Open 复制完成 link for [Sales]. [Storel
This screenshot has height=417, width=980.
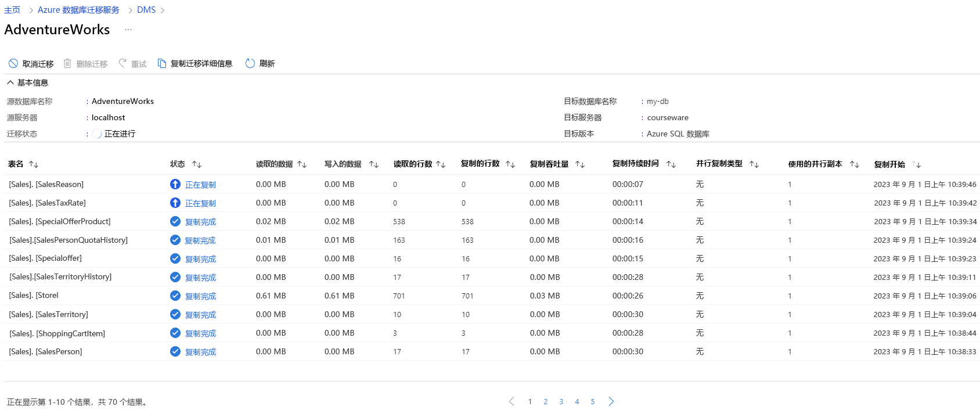point(200,296)
